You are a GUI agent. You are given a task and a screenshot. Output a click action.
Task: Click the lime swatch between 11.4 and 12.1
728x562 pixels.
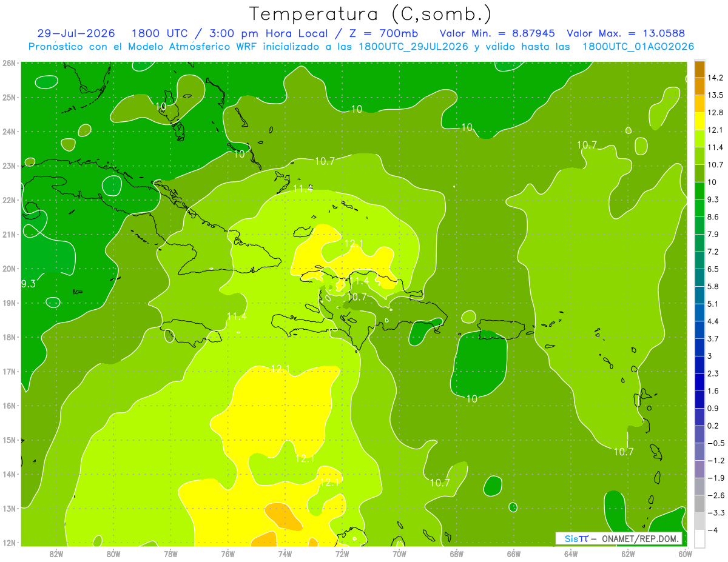click(699, 138)
